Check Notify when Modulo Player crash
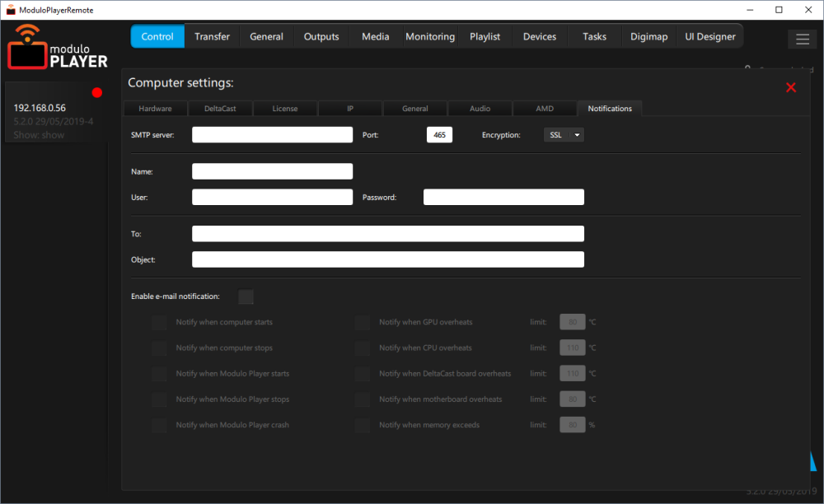This screenshot has height=504, width=824. 159,424
